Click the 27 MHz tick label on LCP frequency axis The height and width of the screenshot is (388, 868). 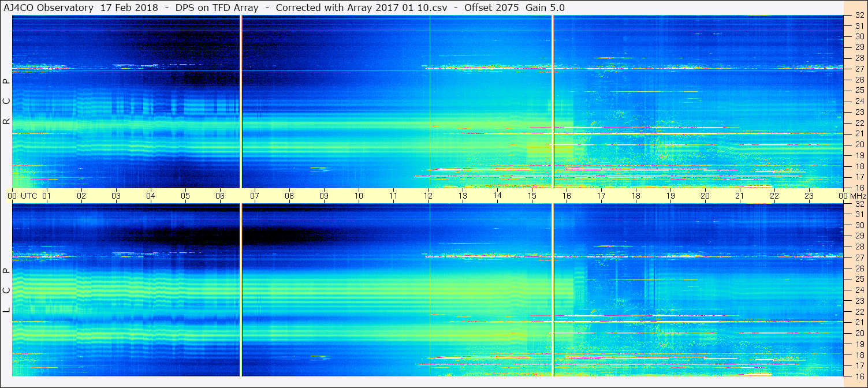coord(859,258)
